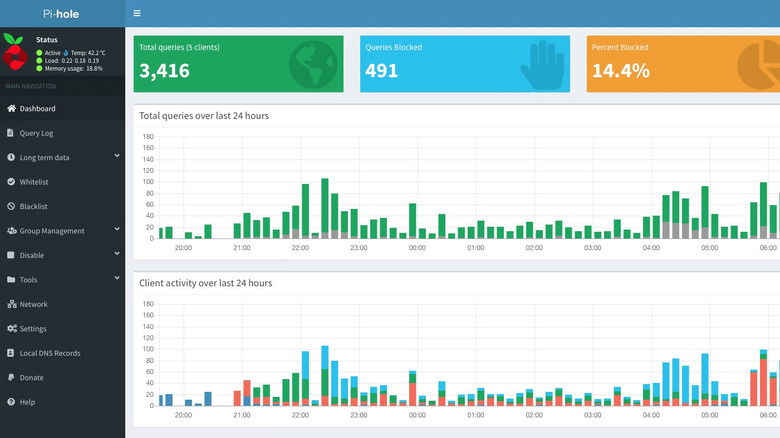Click the Network icon in sidebar
The height and width of the screenshot is (438, 780).
(11, 304)
